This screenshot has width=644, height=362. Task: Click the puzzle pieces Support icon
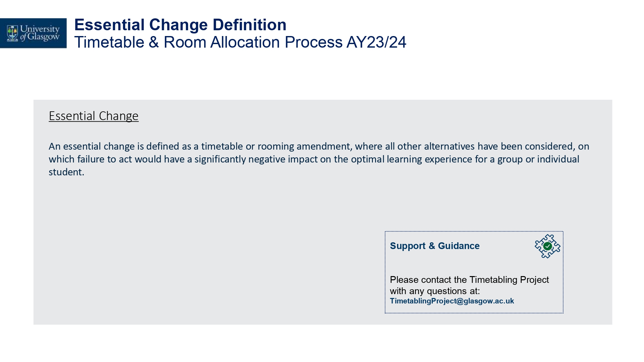(x=547, y=246)
